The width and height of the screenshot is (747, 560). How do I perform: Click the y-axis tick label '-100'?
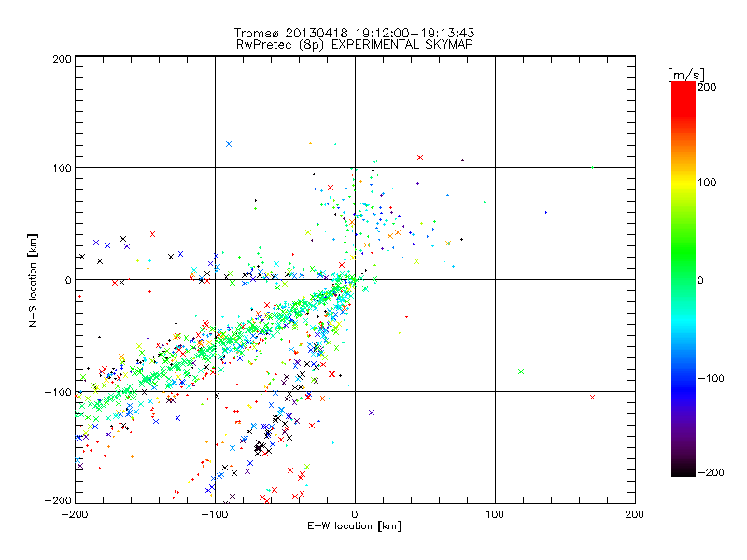coord(58,392)
